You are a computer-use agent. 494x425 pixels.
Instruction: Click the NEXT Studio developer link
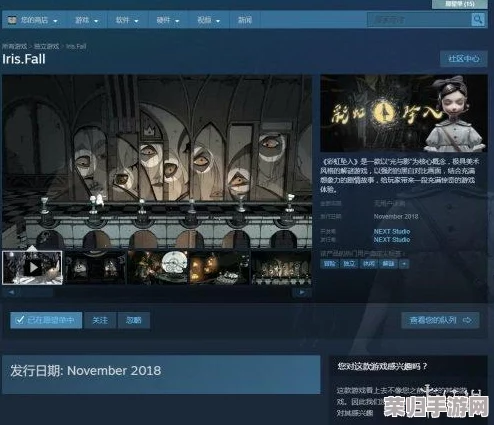392,231
